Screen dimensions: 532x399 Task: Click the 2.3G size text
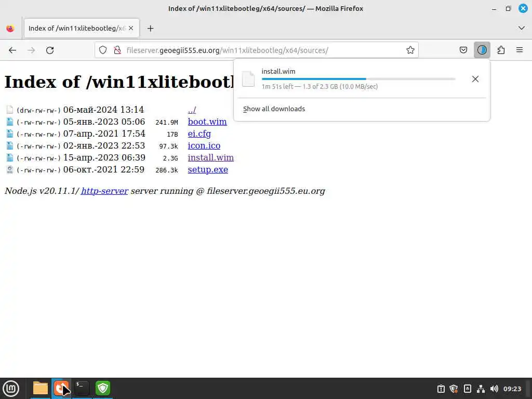click(170, 158)
